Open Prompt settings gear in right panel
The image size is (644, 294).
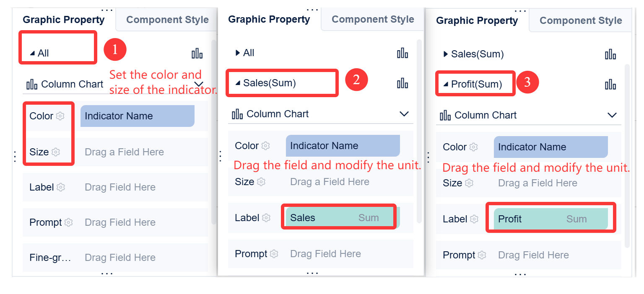click(482, 255)
